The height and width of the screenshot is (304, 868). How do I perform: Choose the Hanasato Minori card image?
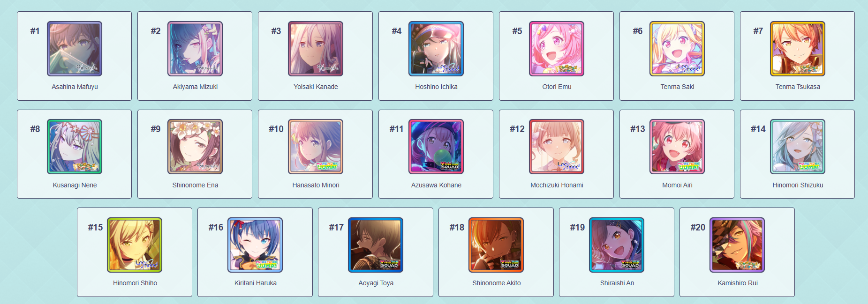(x=316, y=147)
